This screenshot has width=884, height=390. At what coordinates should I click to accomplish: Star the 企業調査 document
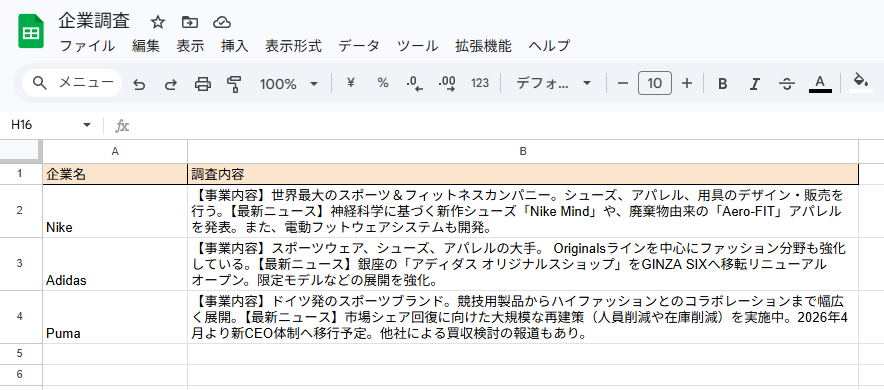coord(158,23)
